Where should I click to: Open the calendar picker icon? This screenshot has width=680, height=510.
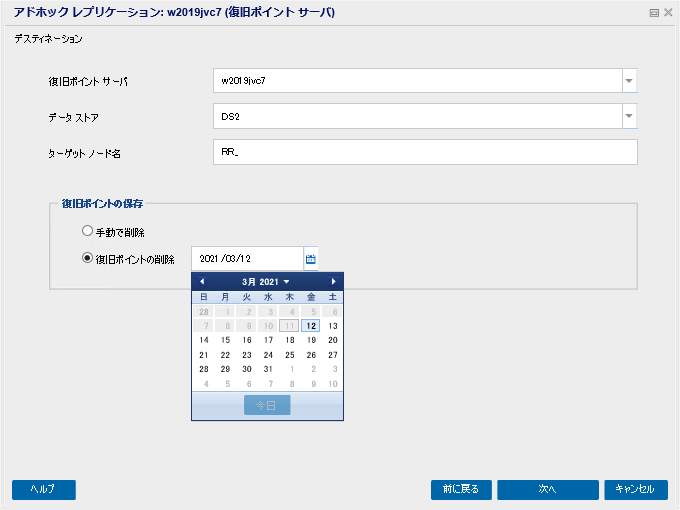(x=311, y=259)
